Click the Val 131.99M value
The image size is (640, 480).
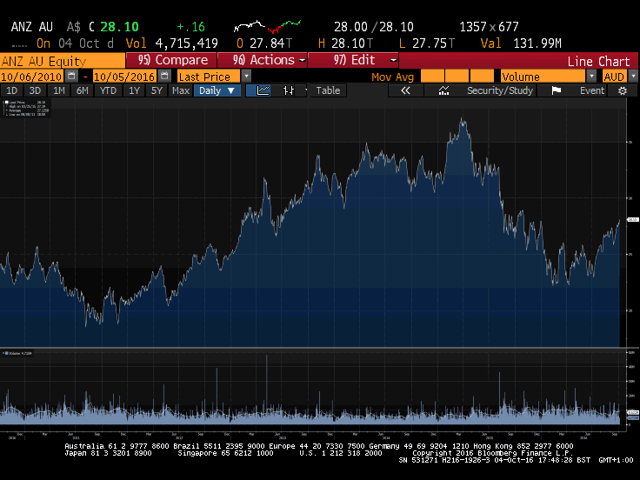[521, 43]
